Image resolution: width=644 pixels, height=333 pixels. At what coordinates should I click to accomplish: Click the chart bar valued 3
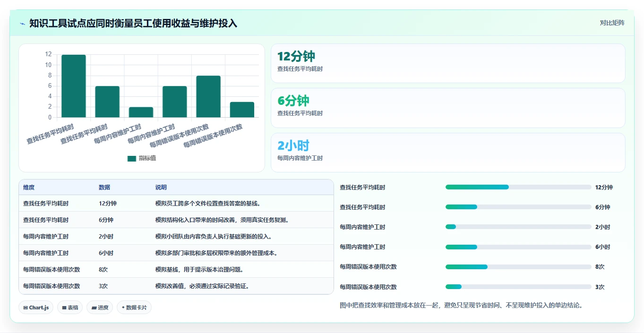click(x=242, y=110)
